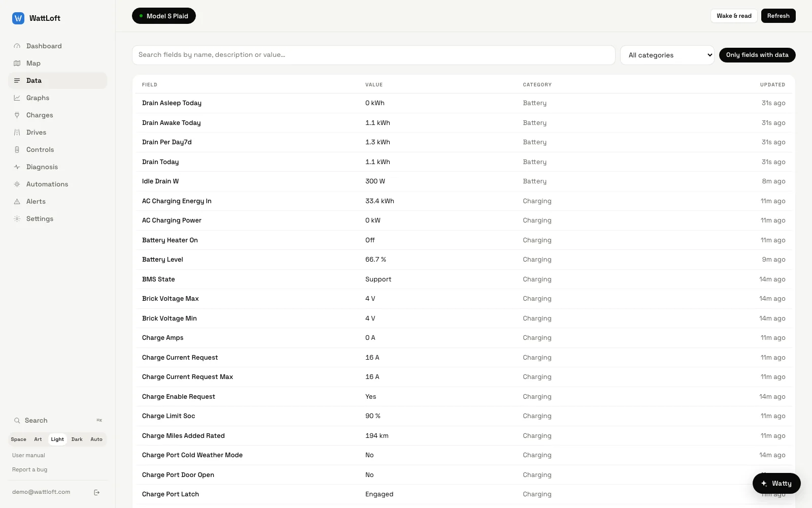Click the sparkle icon on Watty button

point(764,483)
